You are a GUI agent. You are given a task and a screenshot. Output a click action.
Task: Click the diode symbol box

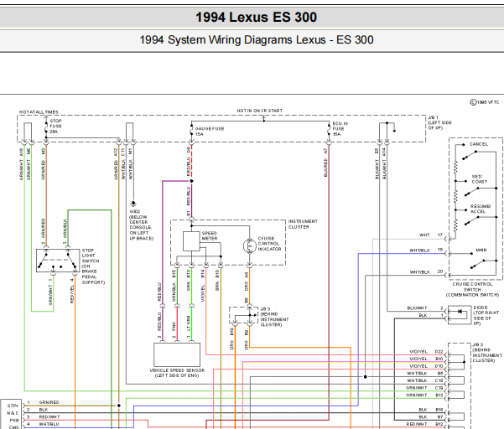460,315
